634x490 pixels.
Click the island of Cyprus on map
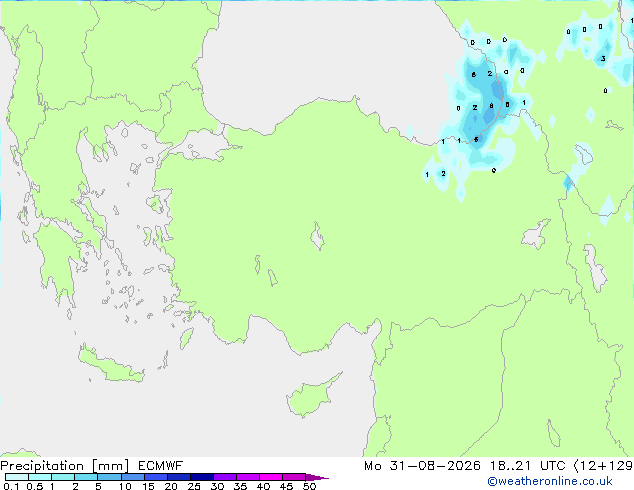pos(309,396)
